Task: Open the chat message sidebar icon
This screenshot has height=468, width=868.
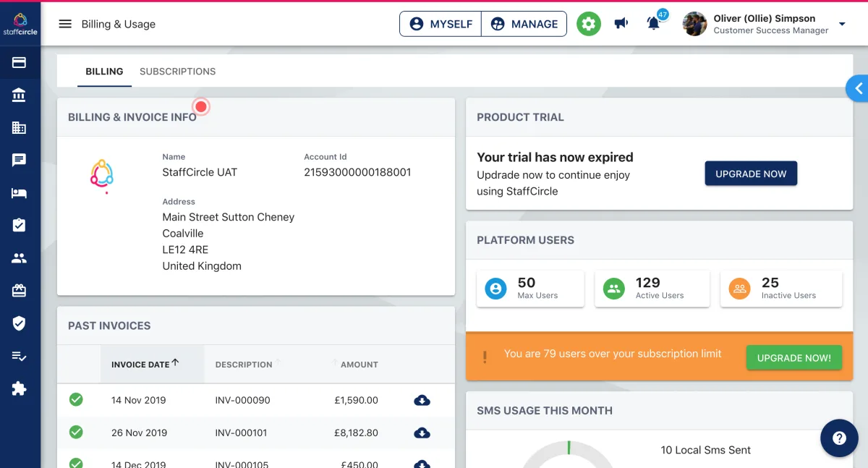Action: (20, 161)
